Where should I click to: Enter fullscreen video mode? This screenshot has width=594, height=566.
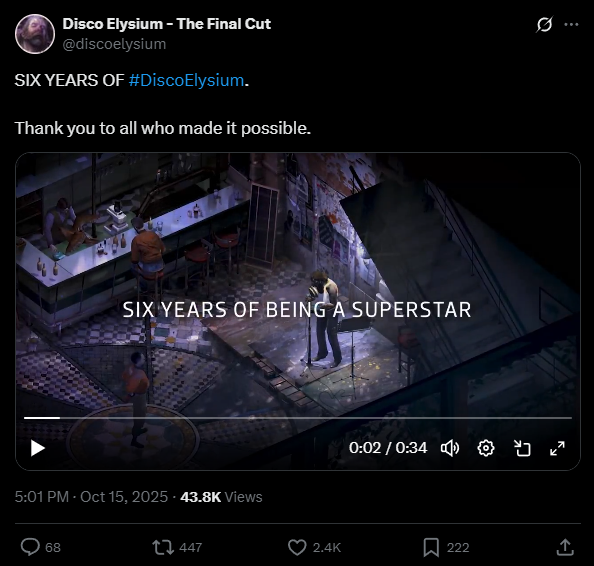(x=557, y=448)
